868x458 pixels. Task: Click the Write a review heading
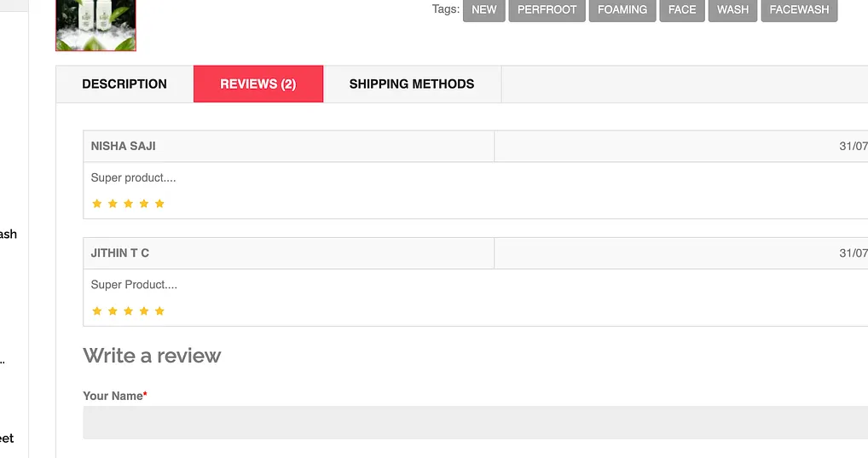(152, 356)
